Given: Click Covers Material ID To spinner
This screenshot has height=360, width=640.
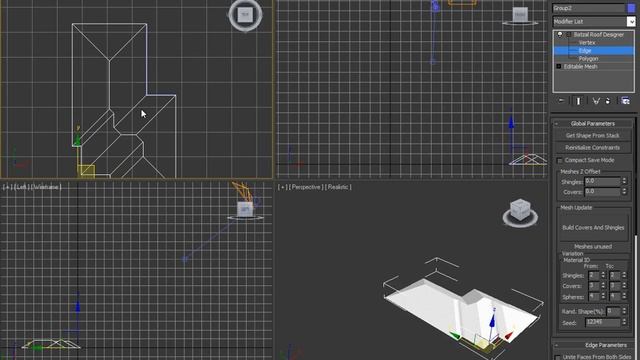Looking at the screenshot, I should pyautogui.click(x=624, y=286).
